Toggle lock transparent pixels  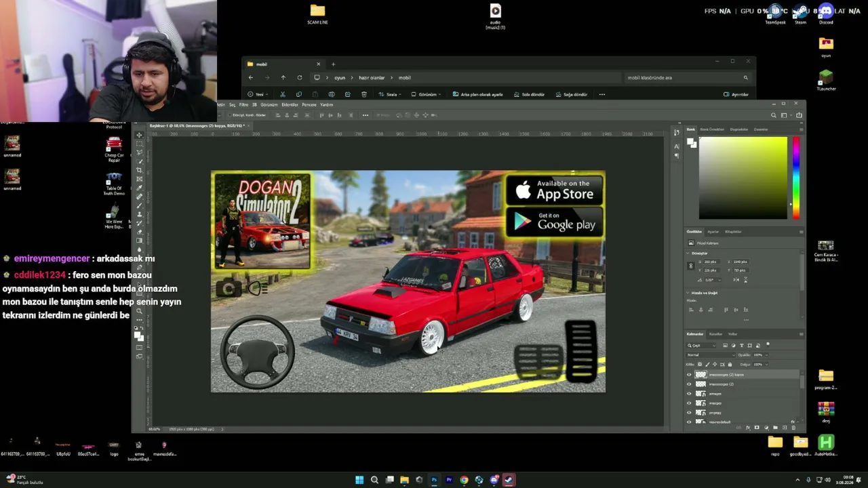701,364
